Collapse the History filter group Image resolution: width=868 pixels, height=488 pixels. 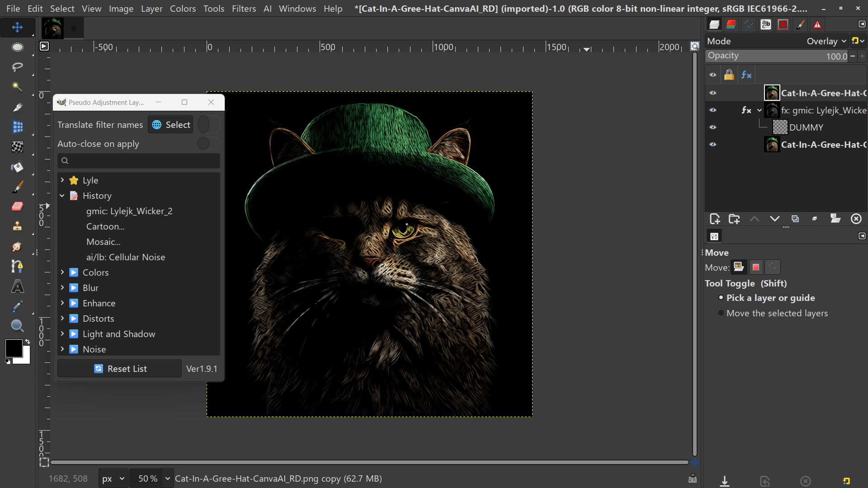(x=62, y=196)
